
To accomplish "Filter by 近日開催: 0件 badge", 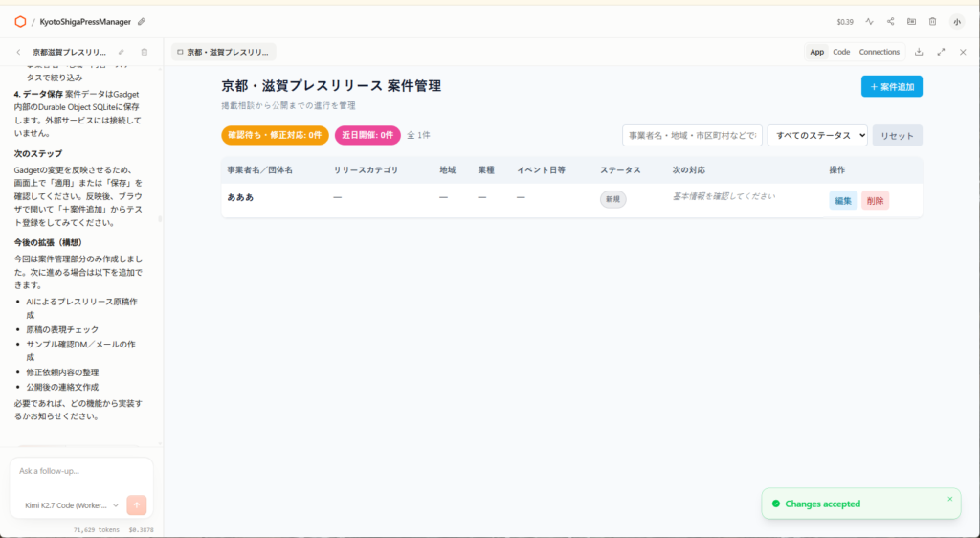I will tap(367, 135).
